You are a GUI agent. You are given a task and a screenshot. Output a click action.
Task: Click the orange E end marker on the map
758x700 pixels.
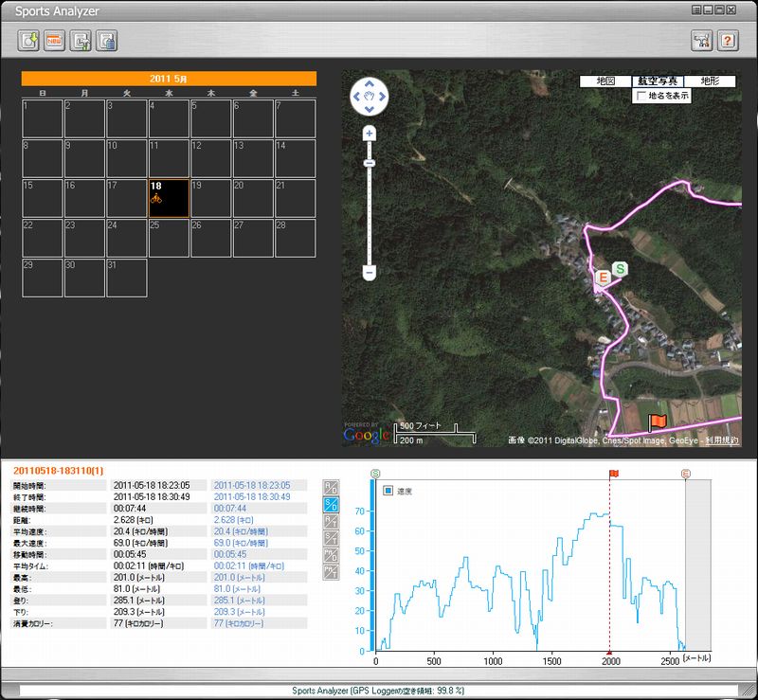click(x=603, y=278)
